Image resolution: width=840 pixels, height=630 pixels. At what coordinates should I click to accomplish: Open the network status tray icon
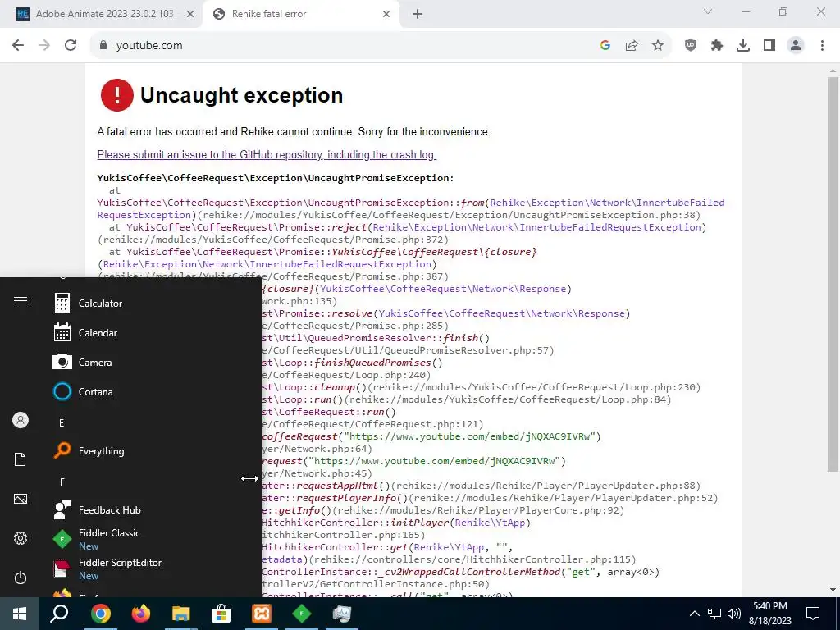(714, 614)
